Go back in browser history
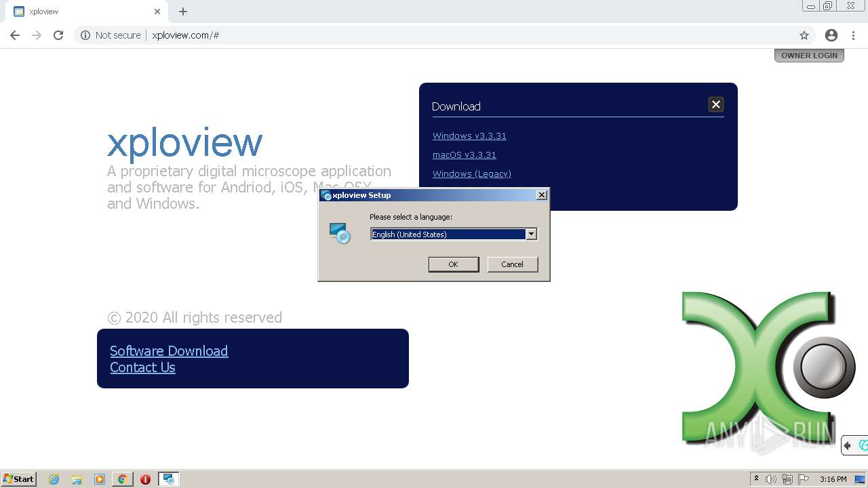This screenshot has height=488, width=868. (15, 35)
